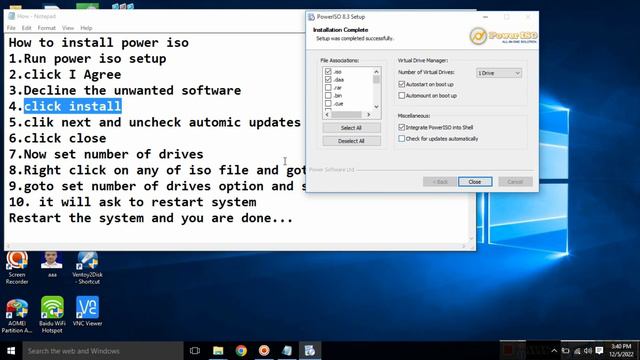
Task: Tick the .bin file association checkbox
Action: [328, 96]
